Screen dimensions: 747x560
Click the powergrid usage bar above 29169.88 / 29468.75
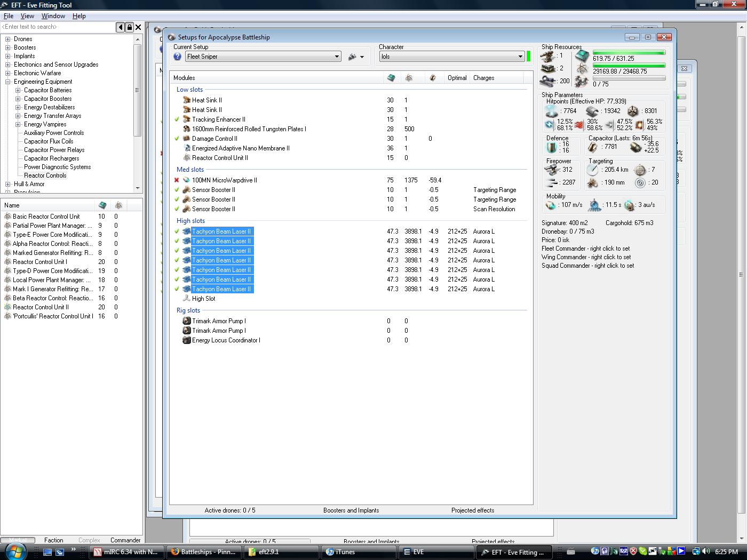pyautogui.click(x=629, y=66)
